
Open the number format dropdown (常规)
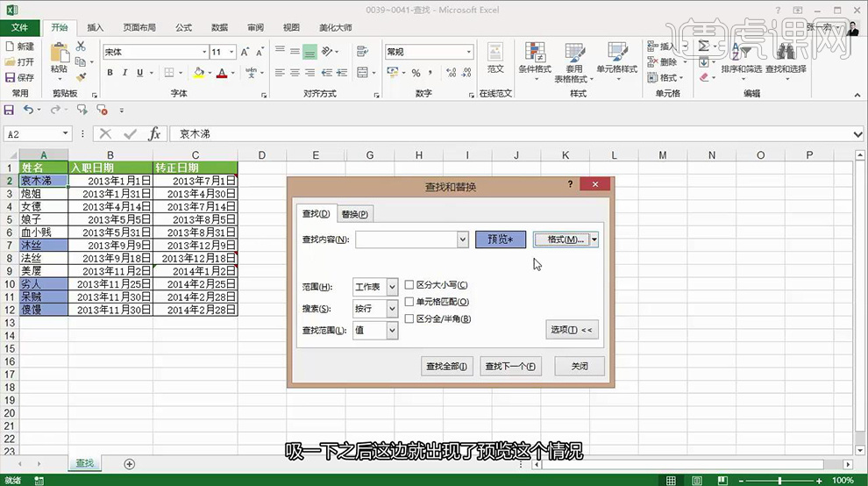point(469,52)
